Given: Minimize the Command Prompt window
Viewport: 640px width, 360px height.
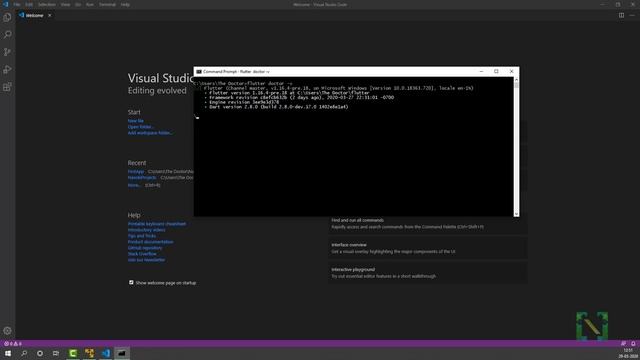Looking at the screenshot, I should pos(481,71).
